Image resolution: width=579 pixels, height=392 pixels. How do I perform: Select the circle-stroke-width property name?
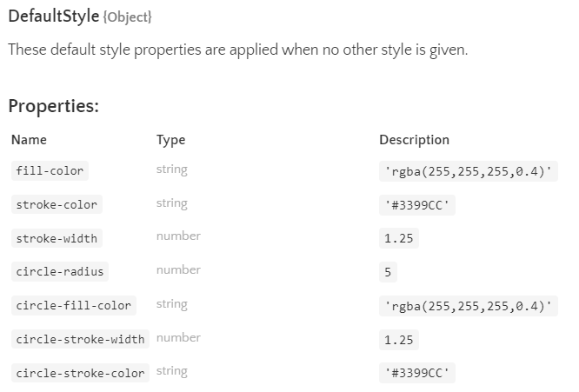click(80, 338)
